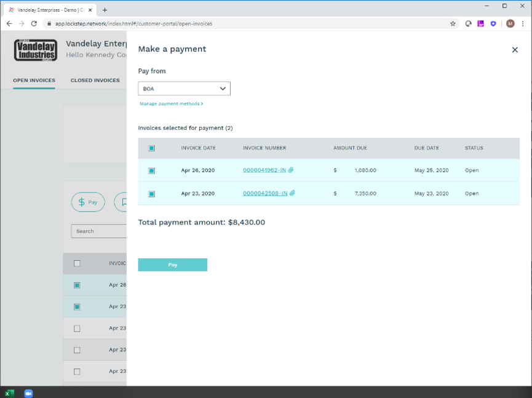The width and height of the screenshot is (532, 398).
Task: Sort by Status column header
Action: 474,148
